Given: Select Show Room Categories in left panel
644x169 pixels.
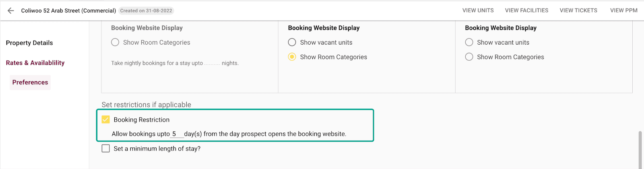Looking at the screenshot, I should point(115,42).
